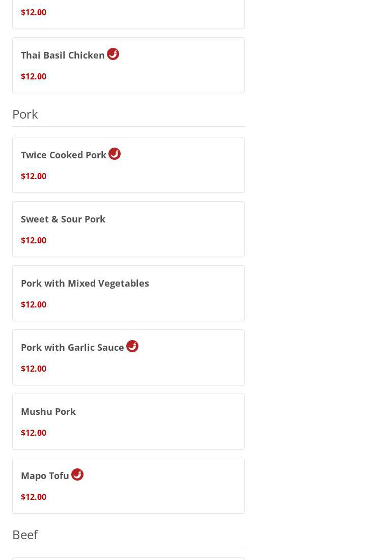Click the $12.00 price under Thai Basil Chicken
This screenshot has width=392, height=560.
point(34,76)
